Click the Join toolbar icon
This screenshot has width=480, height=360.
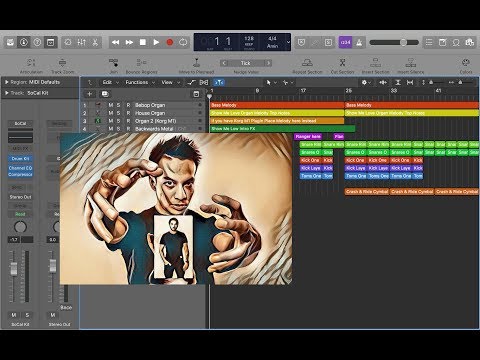coord(113,62)
